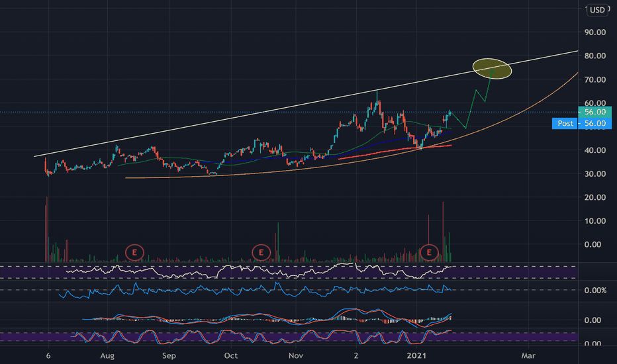Click the teal 56.00 current price label
The image size is (617, 364).
[x=594, y=112]
